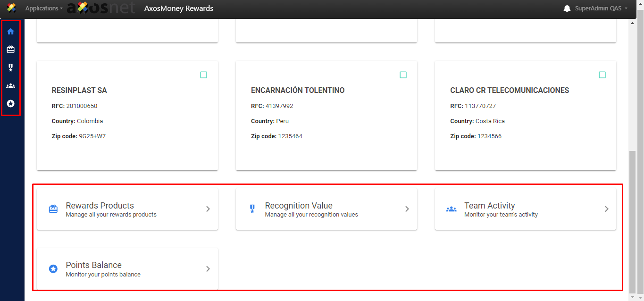The height and width of the screenshot is (301, 644).
Task: Click the vertical scrollbar thumb
Action: [x=633, y=221]
